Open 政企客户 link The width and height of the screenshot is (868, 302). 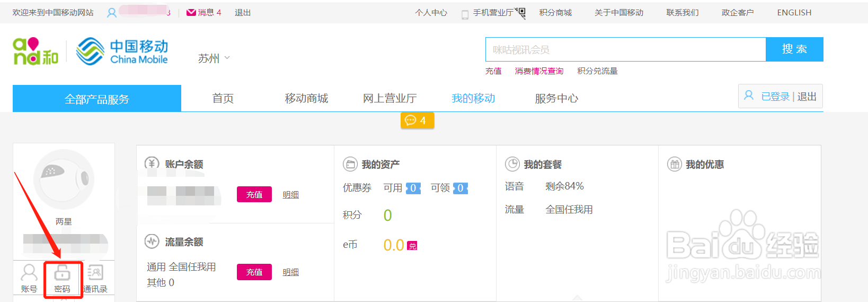(738, 13)
